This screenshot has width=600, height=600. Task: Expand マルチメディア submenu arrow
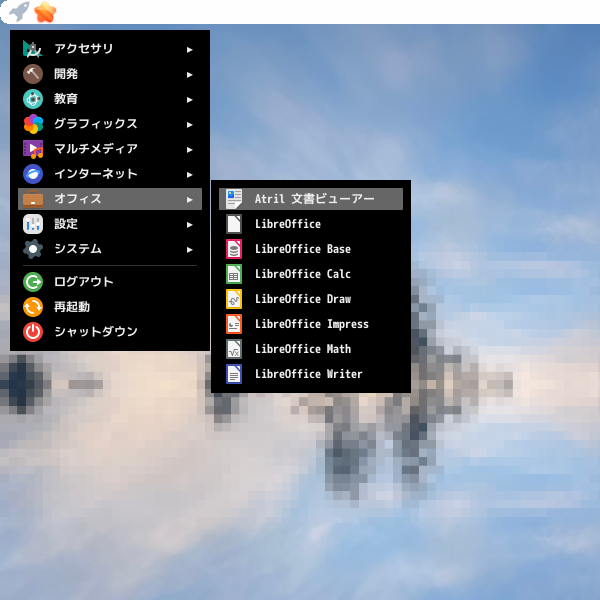(189, 150)
